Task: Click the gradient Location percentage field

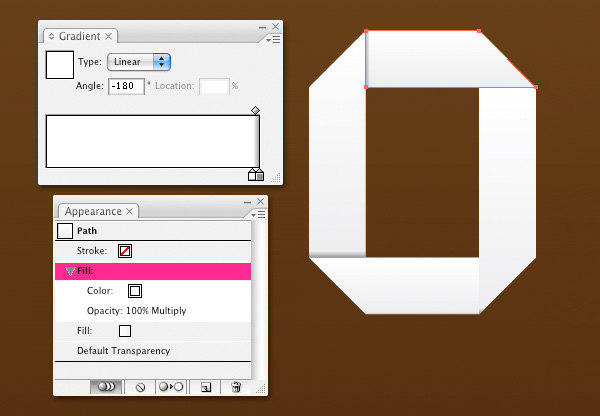Action: tap(214, 86)
